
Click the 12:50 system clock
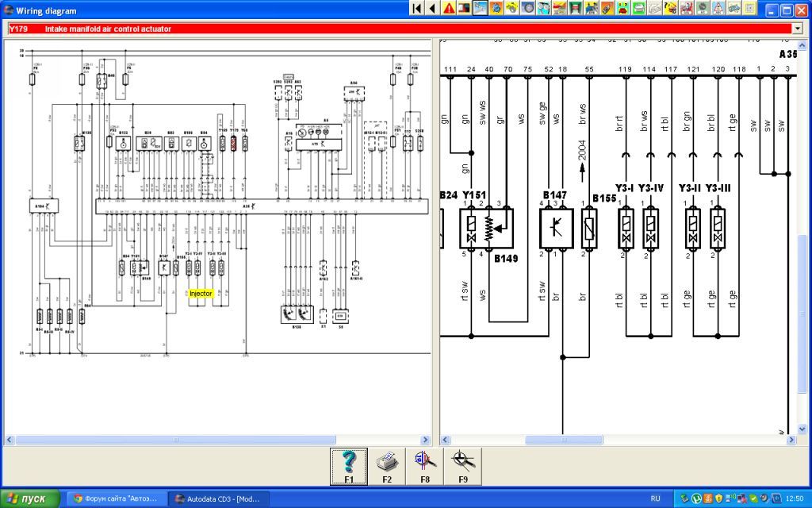[x=795, y=498]
